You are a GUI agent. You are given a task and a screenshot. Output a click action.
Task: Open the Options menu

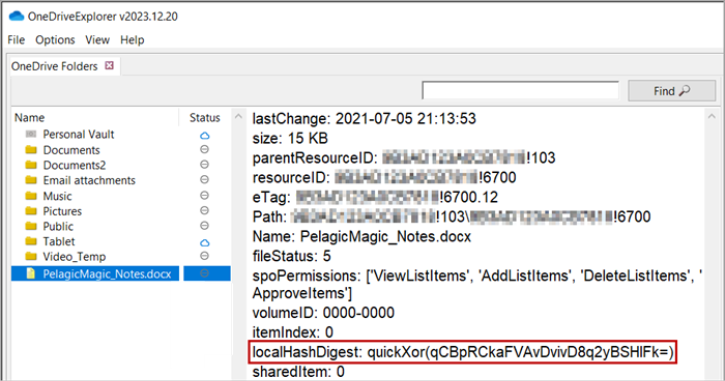[x=55, y=40]
